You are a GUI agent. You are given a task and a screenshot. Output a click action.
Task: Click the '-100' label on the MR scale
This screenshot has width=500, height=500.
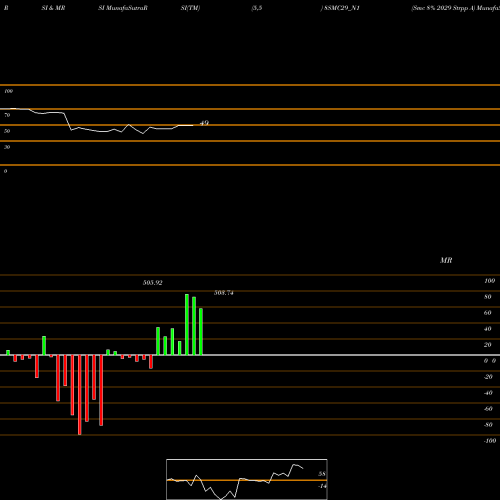pyautogui.click(x=490, y=441)
